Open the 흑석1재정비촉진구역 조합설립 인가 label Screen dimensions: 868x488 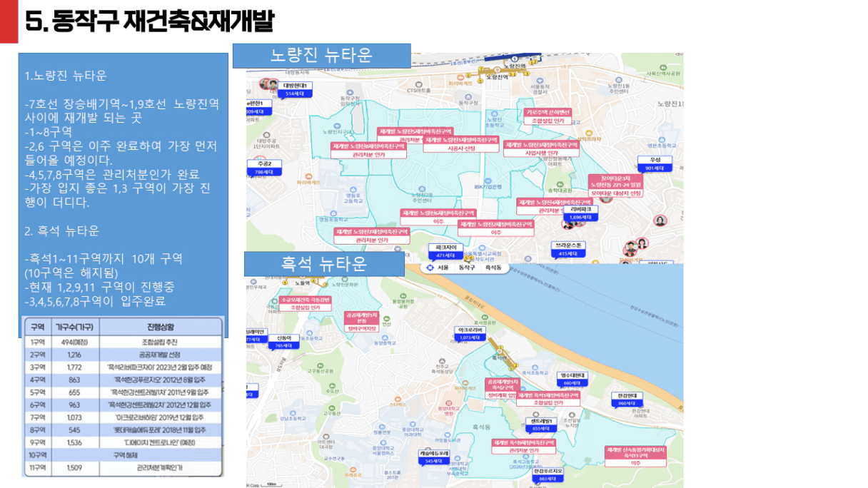click(548, 398)
